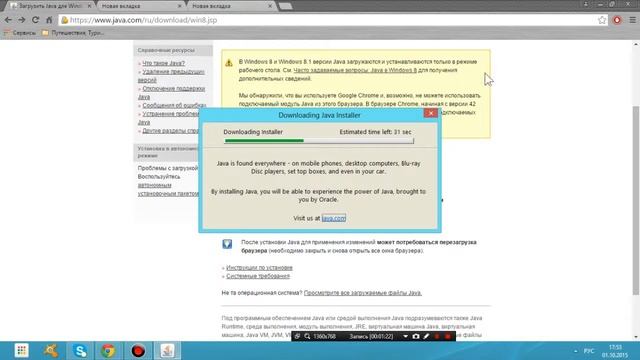The image size is (640, 360).
Task: Open Google Chrome from the taskbar
Action: (x=108, y=351)
